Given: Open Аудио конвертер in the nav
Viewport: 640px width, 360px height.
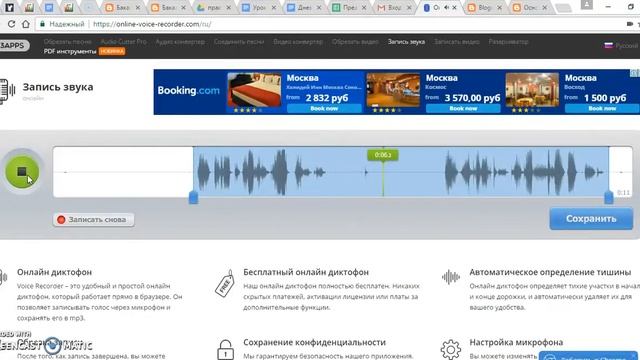Looking at the screenshot, I should pyautogui.click(x=180, y=42).
